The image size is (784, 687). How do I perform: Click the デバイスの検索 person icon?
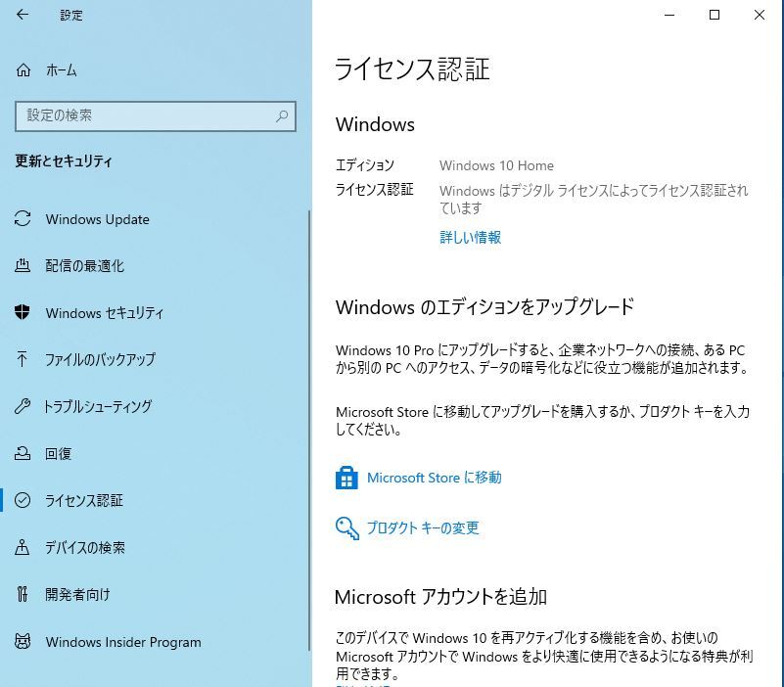(23, 547)
